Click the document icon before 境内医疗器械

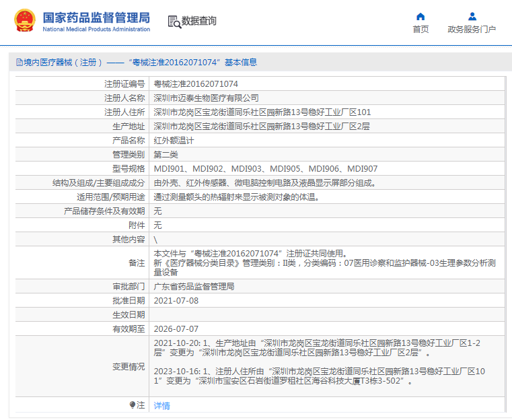[x=20, y=62]
